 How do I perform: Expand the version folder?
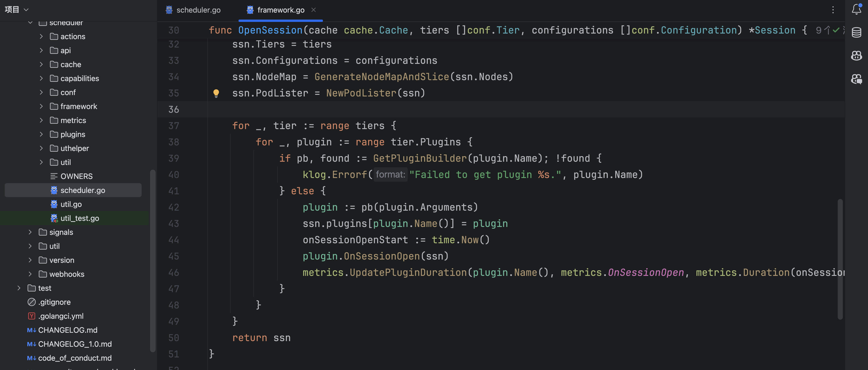(x=30, y=260)
